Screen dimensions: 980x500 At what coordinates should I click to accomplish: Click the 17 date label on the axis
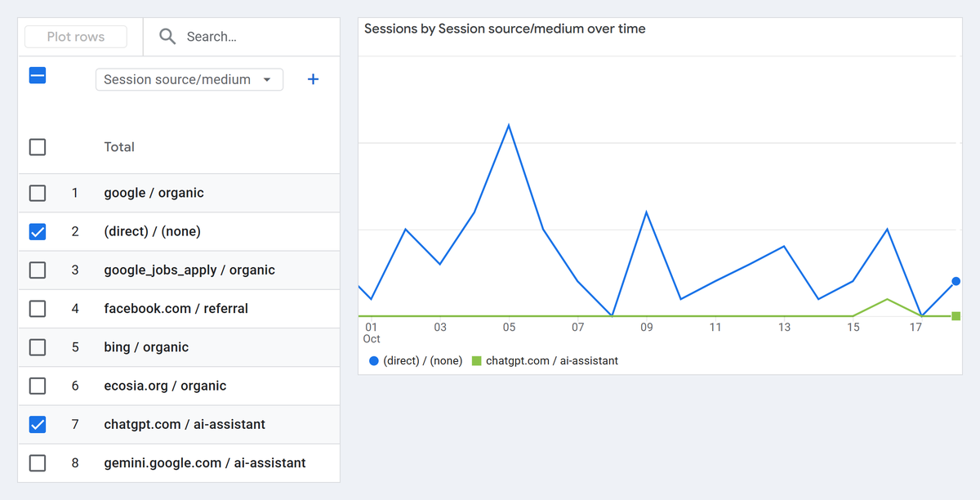coord(916,328)
